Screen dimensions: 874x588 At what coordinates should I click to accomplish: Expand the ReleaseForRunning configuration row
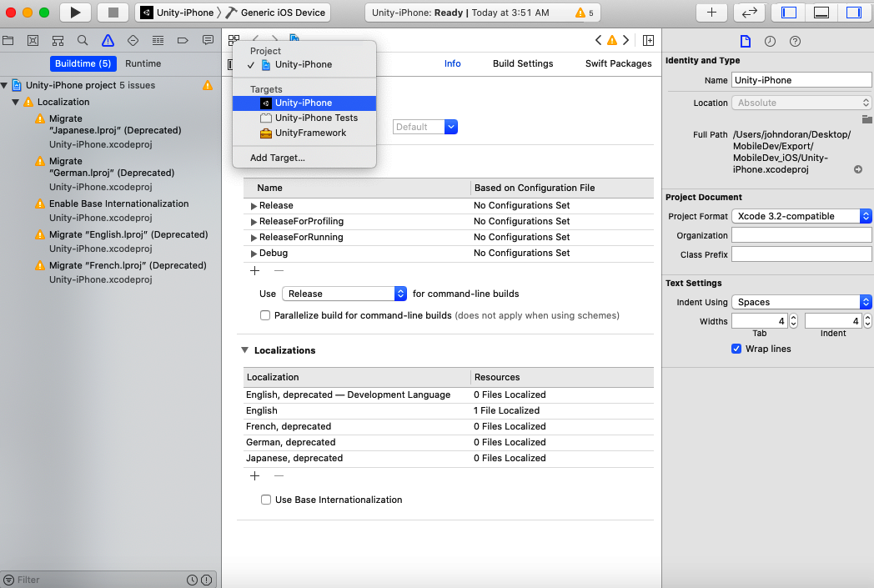254,238
